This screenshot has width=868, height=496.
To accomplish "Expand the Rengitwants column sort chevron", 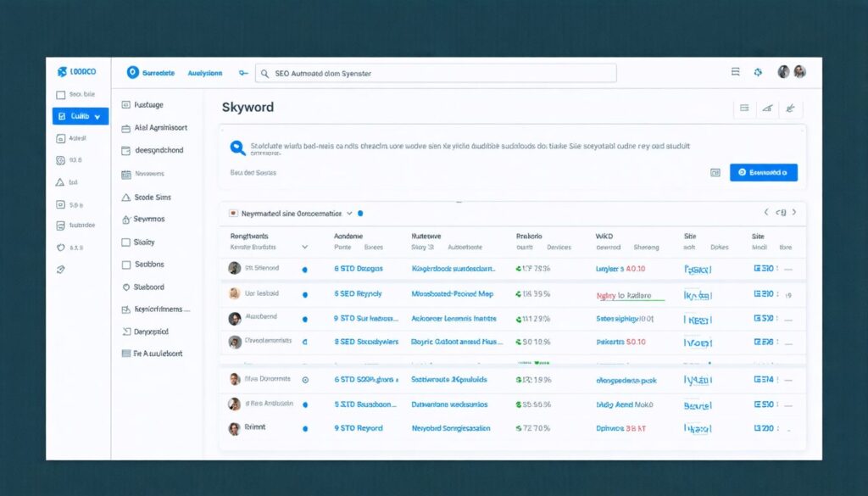I will pos(304,247).
